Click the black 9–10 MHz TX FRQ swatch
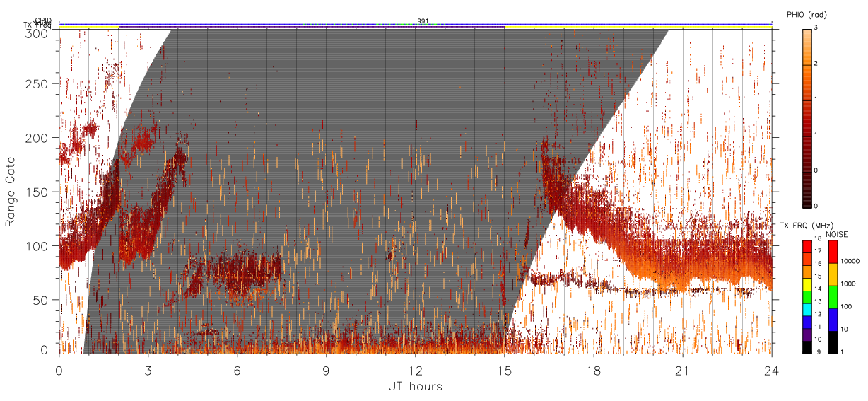The height and width of the screenshot is (401, 868). 807,347
